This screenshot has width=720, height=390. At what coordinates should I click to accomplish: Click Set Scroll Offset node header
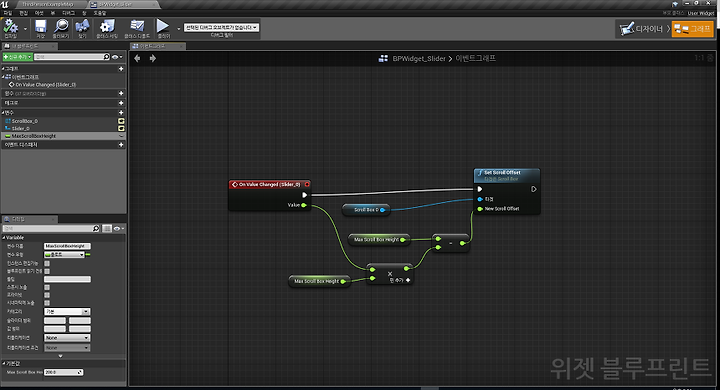pyautogui.click(x=507, y=175)
